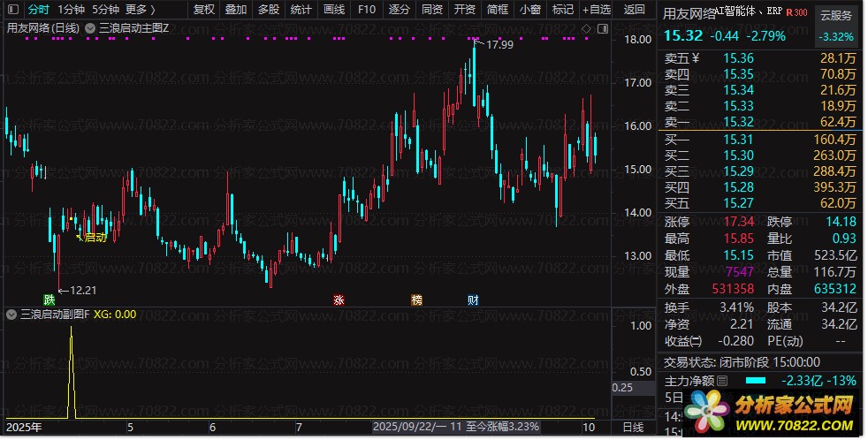868x440 pixels.
Task: Click the 换手 value 3.41%
Action: 737,307
